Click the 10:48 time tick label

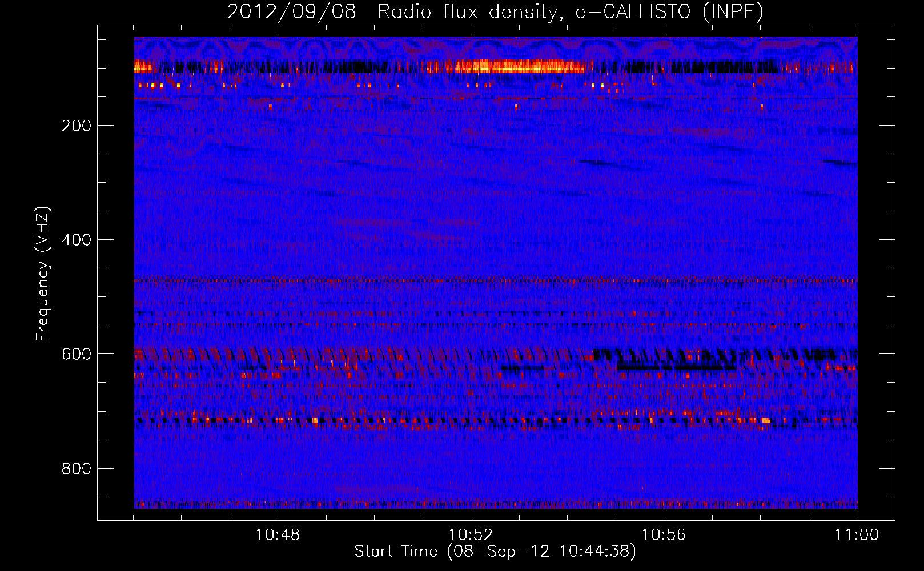(x=278, y=535)
